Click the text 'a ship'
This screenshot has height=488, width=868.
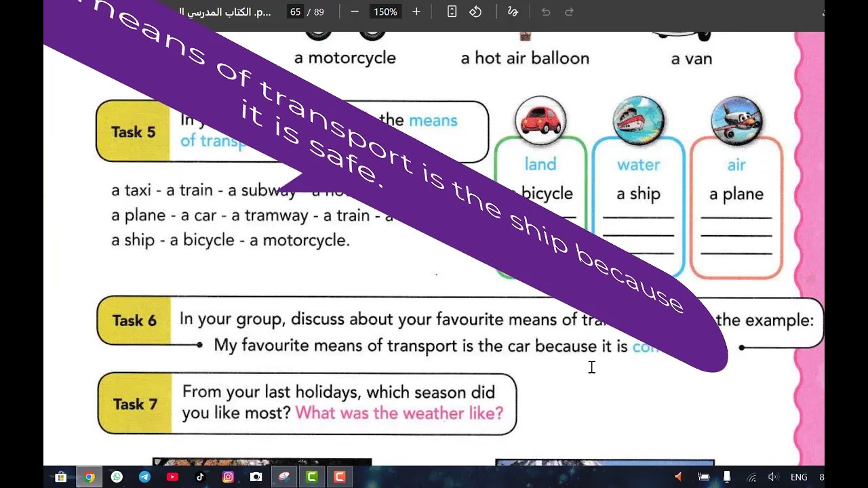[638, 194]
